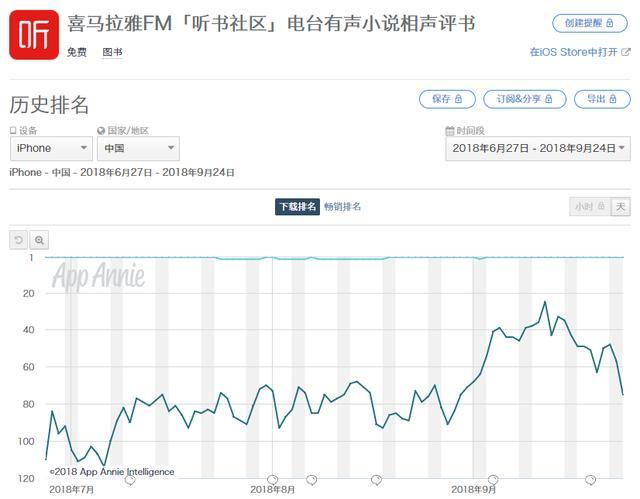
Task: Select the 下载排名 tab
Action: coord(297,206)
